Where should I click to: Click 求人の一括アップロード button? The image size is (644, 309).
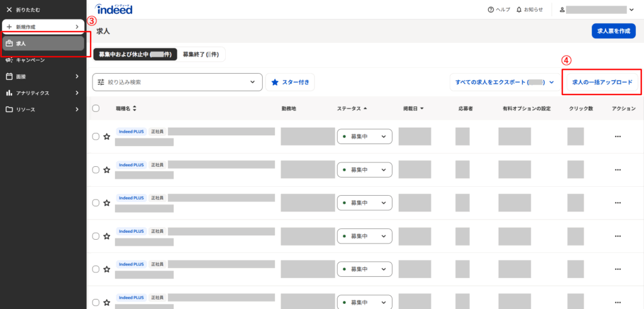point(602,82)
